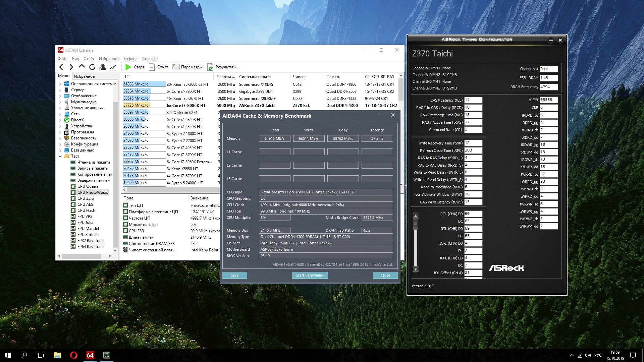Switch to the Избранное tab
This screenshot has height=362, width=644.
(84, 76)
